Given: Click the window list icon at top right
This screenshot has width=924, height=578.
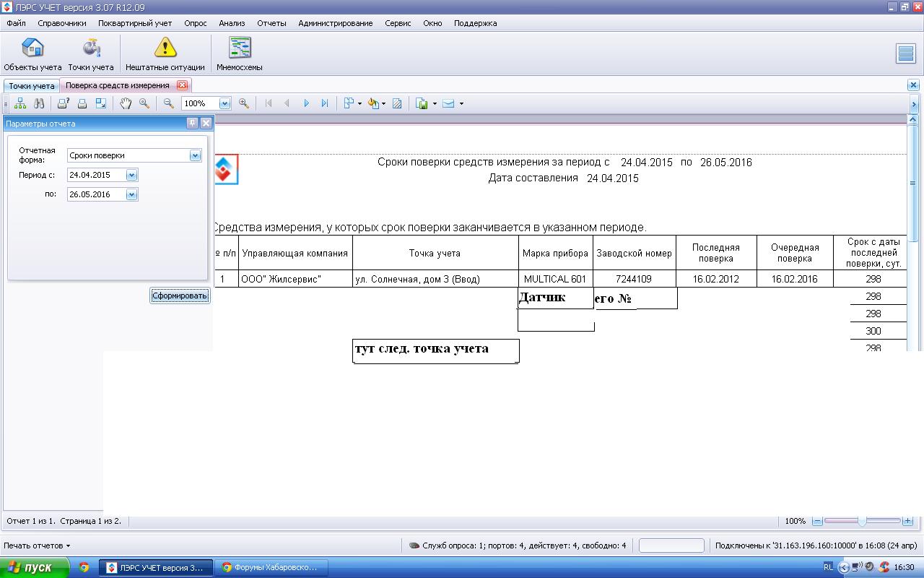Looking at the screenshot, I should (x=905, y=53).
